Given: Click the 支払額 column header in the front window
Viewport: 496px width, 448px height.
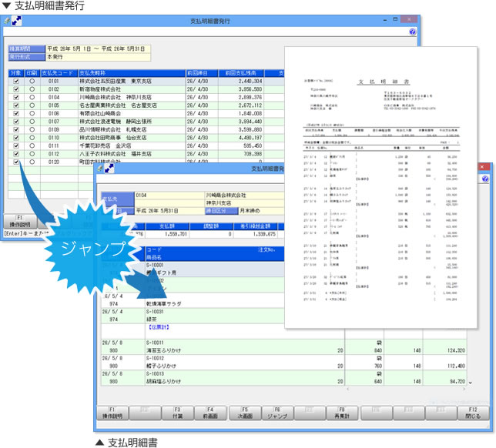Looking at the screenshot, I should 167,226.
